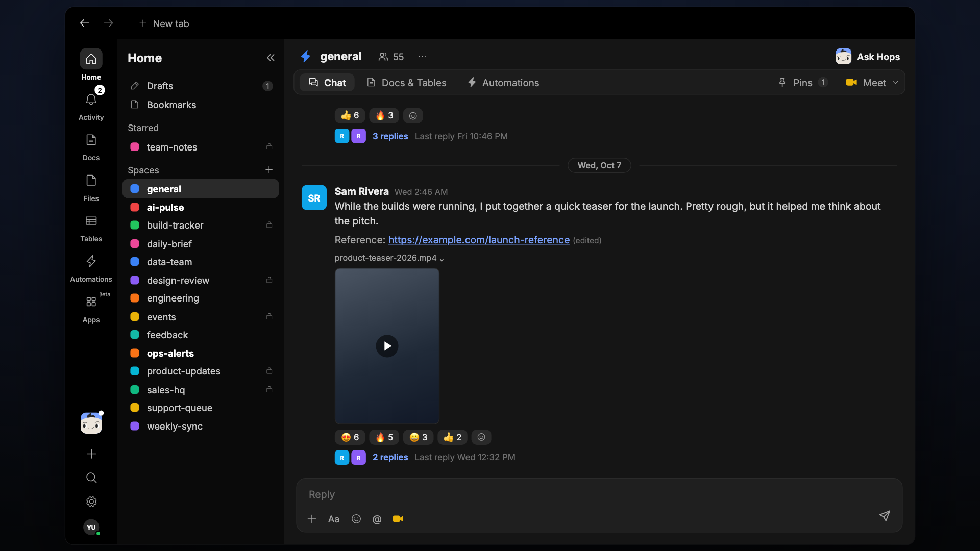The width and height of the screenshot is (980, 551).
Task: Switch to the Automations tab
Action: coord(504,83)
